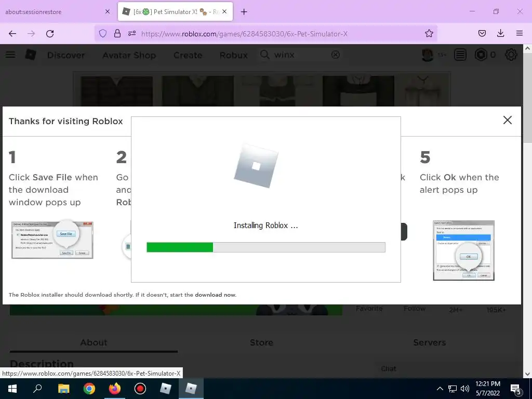Click the page scrollbar up arrow
The height and width of the screenshot is (399, 532).
pyautogui.click(x=527, y=48)
